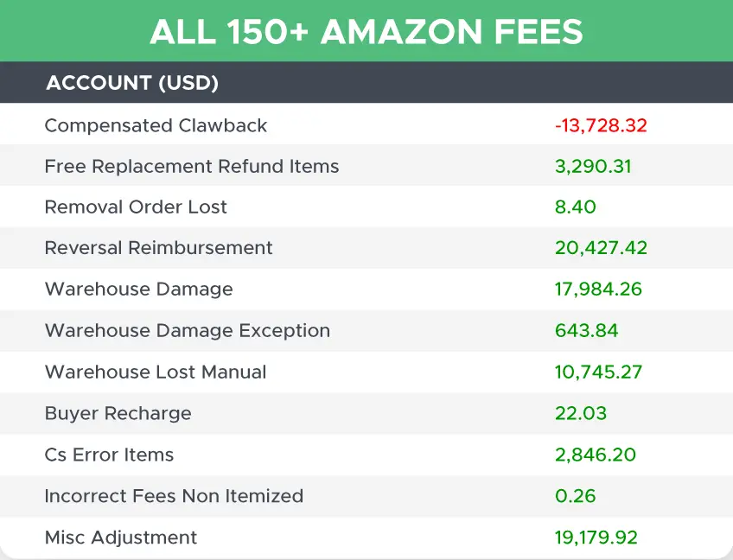Viewport: 733px width, 560px height.
Task: Open the Misc Adjustment entry
Action: 121,538
